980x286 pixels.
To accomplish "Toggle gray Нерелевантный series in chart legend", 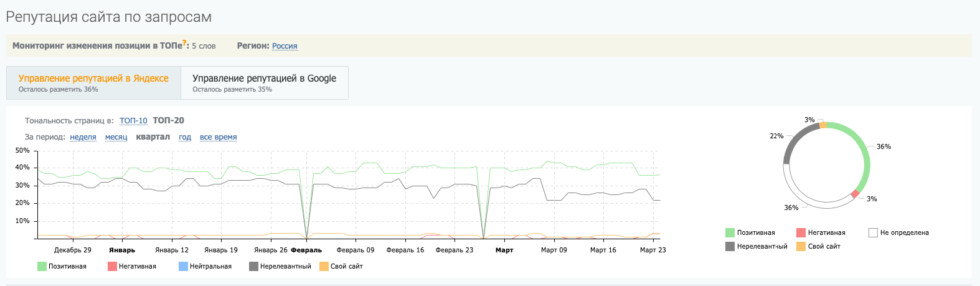I will pyautogui.click(x=253, y=267).
